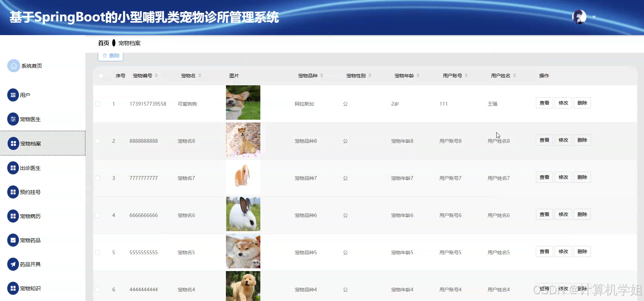This screenshot has height=301, width=644.
Task: Open the 宠物名7 rabbit thumbnail
Action: [243, 177]
